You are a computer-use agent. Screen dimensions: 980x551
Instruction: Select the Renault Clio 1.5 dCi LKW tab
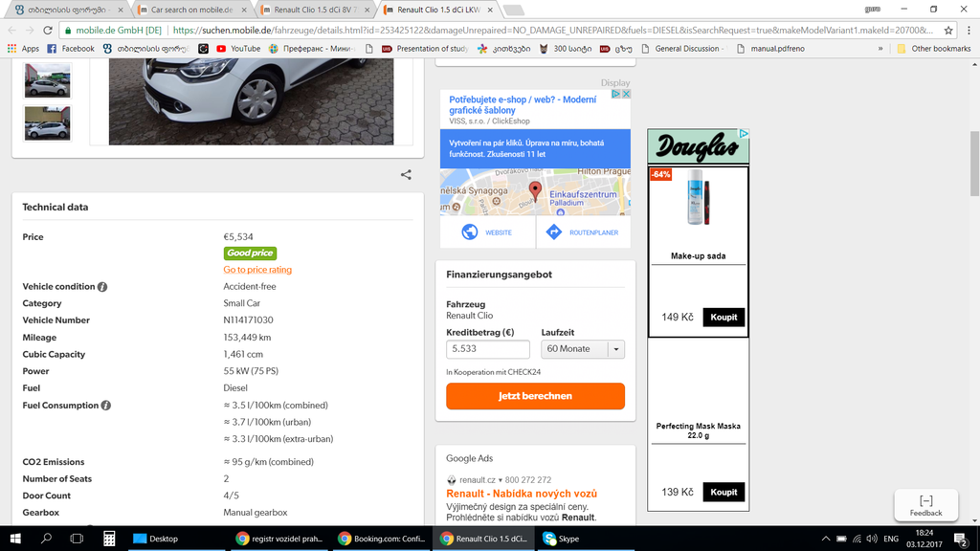[x=438, y=10]
